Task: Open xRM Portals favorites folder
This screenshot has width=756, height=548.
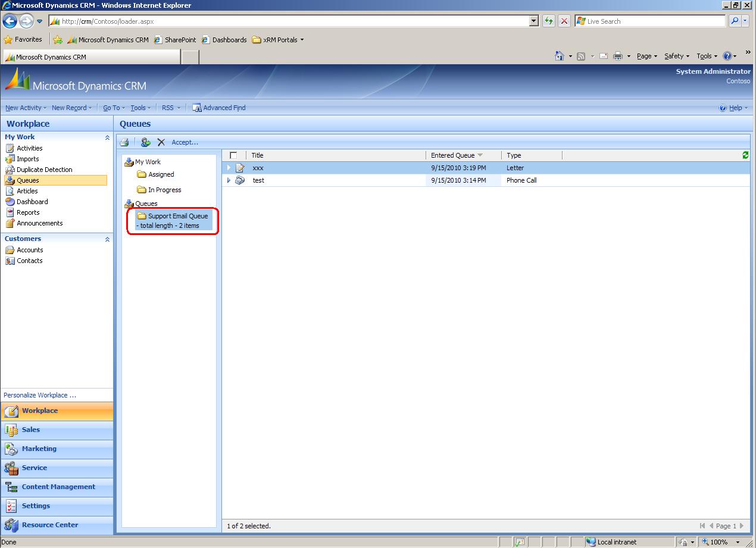Action: (x=278, y=40)
